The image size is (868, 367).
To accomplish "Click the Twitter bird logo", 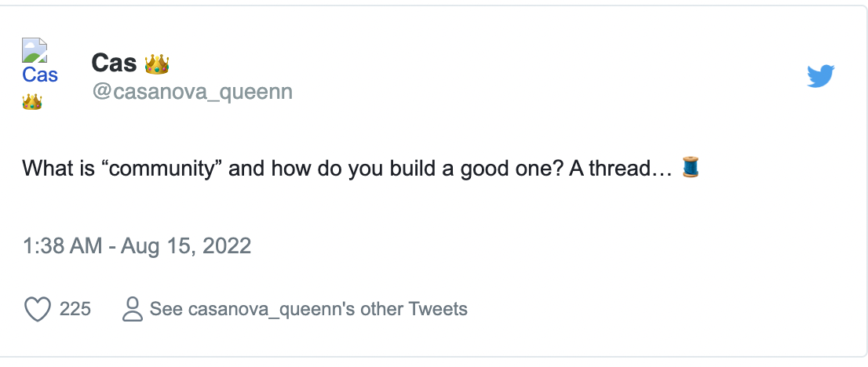I will pyautogui.click(x=820, y=76).
